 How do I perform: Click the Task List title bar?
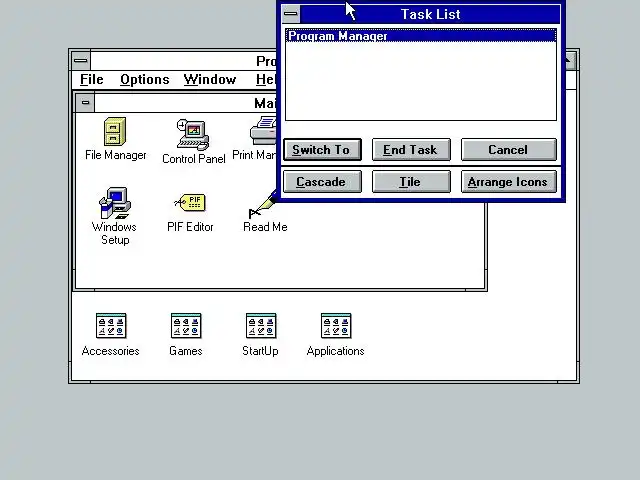430,14
